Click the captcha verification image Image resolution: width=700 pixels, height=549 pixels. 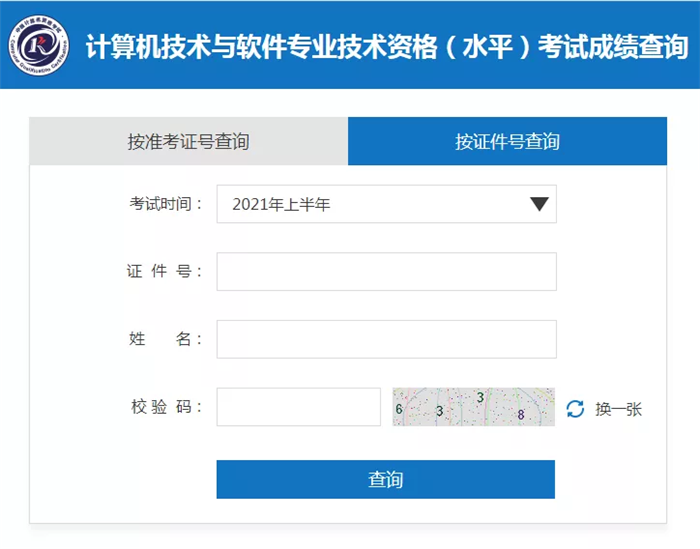coord(473,407)
